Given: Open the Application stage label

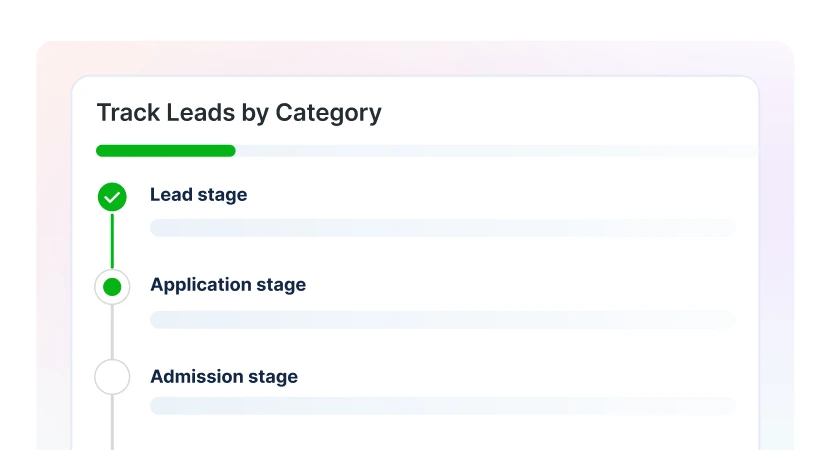Looking at the screenshot, I should coord(228,285).
